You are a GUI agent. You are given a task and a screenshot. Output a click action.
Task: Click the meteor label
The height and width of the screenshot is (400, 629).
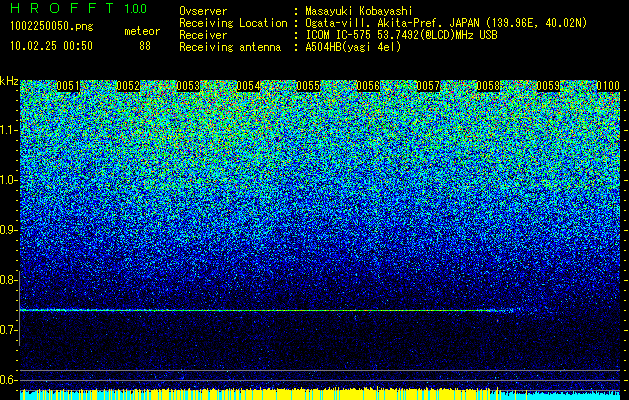point(142,31)
